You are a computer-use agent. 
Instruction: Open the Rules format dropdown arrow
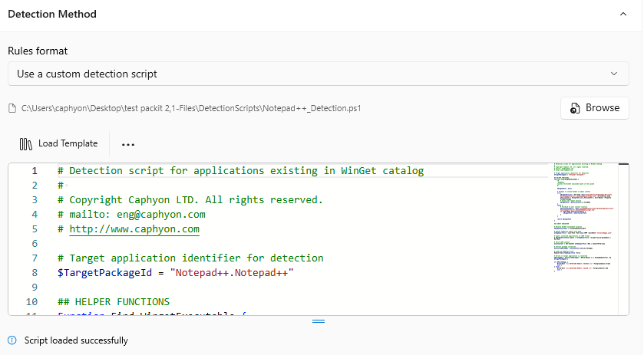click(x=613, y=74)
